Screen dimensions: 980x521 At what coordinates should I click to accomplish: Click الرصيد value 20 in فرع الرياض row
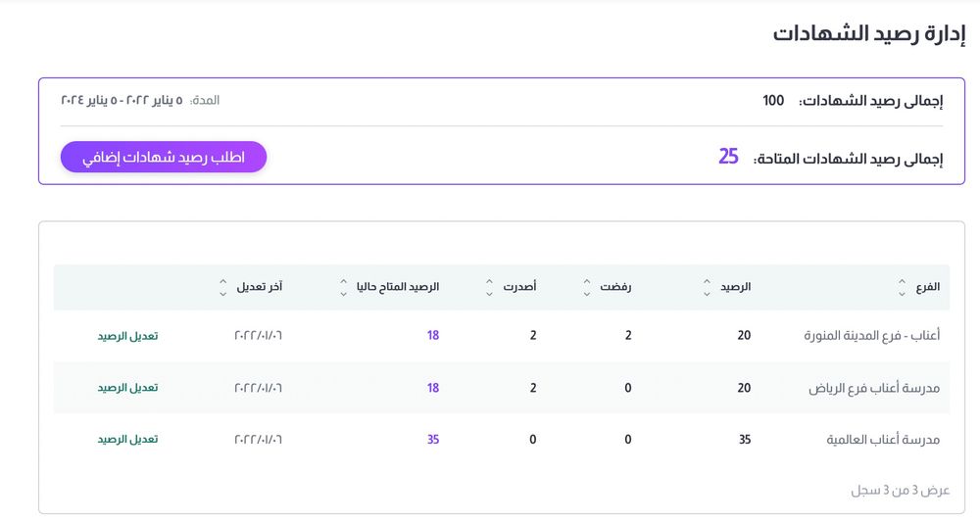click(744, 388)
